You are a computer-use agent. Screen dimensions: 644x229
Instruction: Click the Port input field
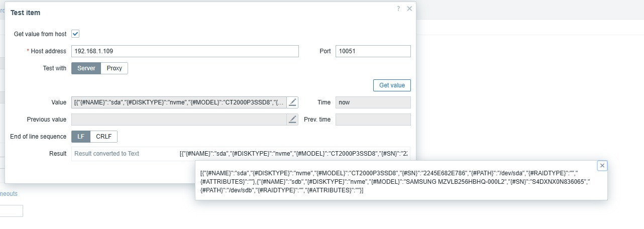coord(373,51)
